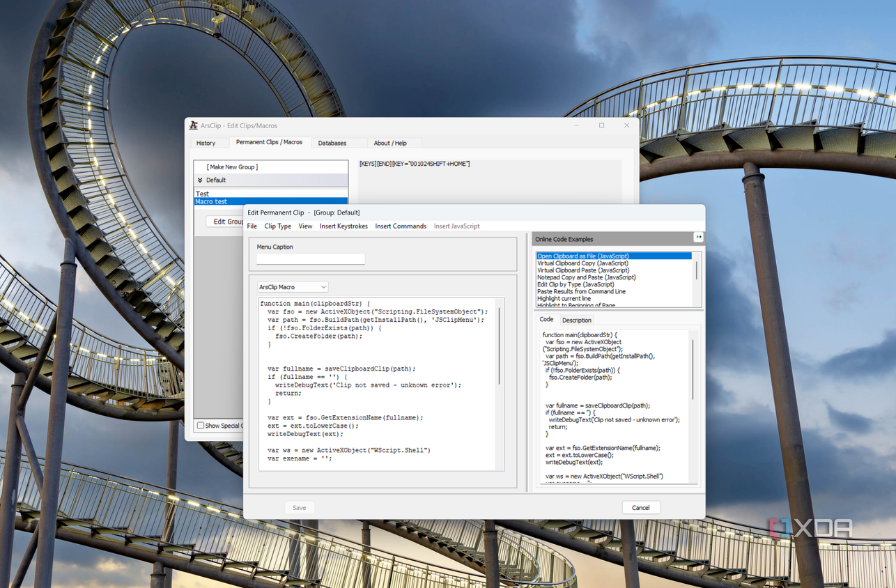Screen dimensions: 896x588
Task: Open the Databases tab
Action: click(x=332, y=143)
